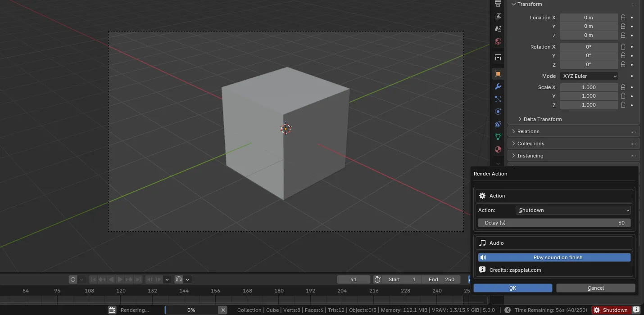Viewport: 644px width, 315px height.
Task: Open the Object Data mesh tab
Action: point(498,137)
